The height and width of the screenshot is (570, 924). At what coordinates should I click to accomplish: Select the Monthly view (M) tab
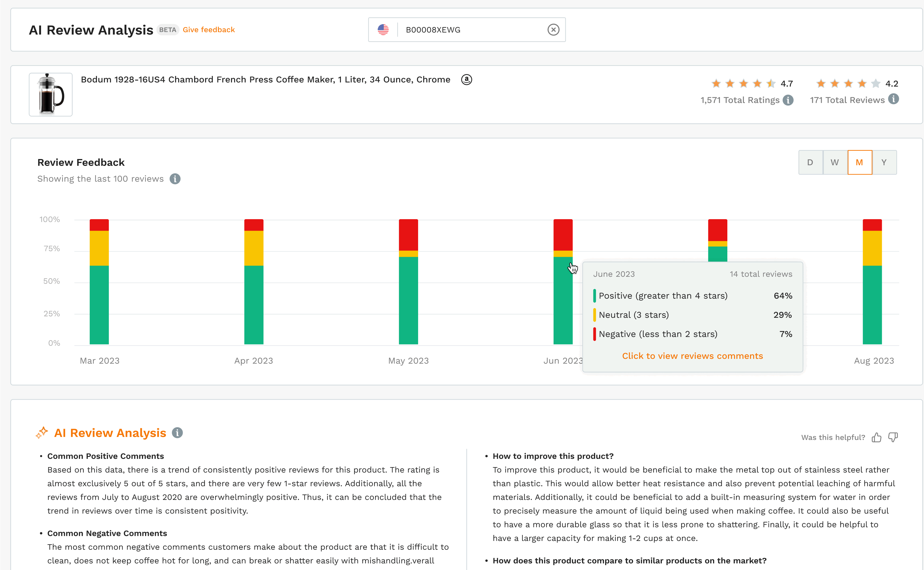pyautogui.click(x=860, y=162)
